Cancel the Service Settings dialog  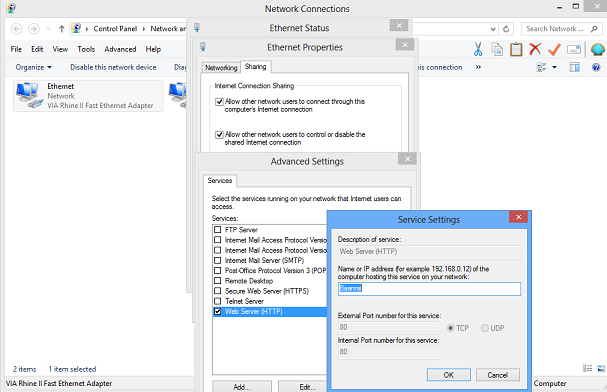point(497,375)
